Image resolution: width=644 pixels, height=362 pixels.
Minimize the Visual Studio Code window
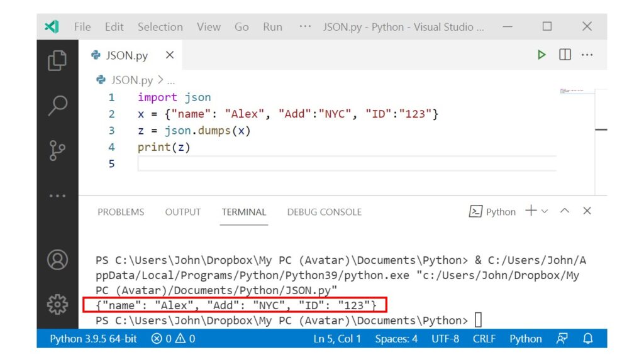tap(508, 26)
